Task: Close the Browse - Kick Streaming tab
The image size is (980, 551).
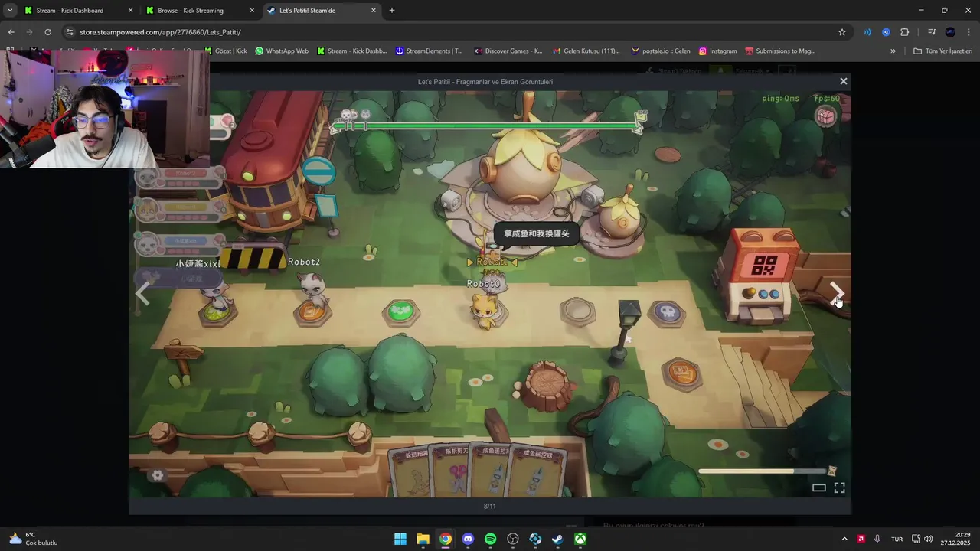Action: click(x=252, y=11)
